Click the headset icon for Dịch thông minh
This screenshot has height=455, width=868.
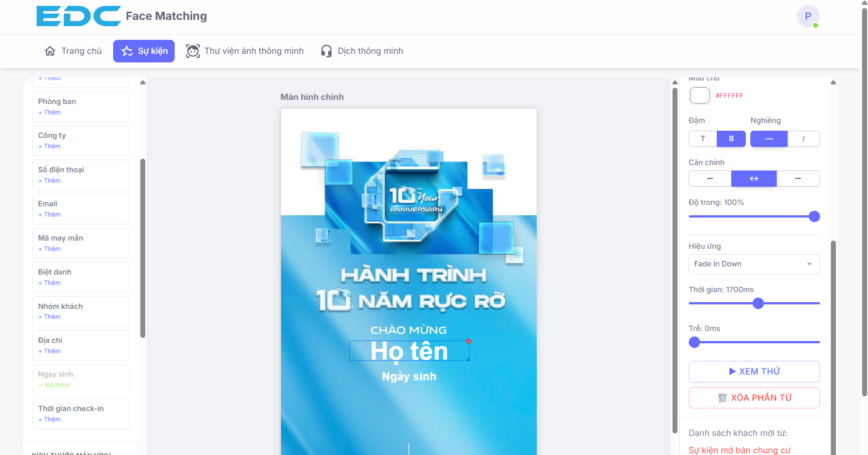(x=326, y=51)
